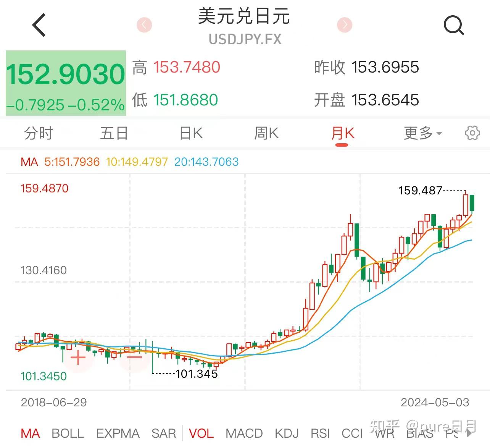This screenshot has width=490, height=448.
Task: Tap the 101.345 low annotation
Action: pyautogui.click(x=197, y=374)
